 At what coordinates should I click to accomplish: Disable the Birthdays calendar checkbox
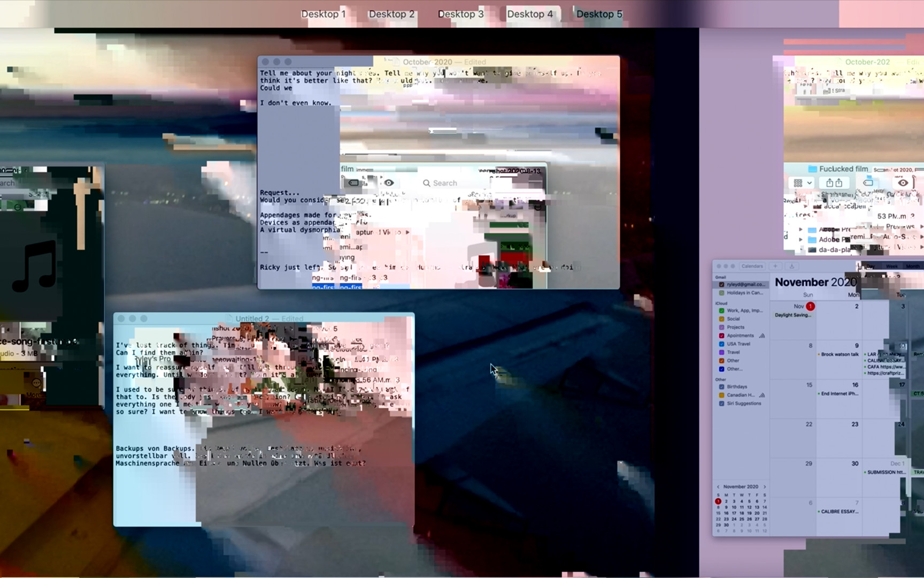721,386
